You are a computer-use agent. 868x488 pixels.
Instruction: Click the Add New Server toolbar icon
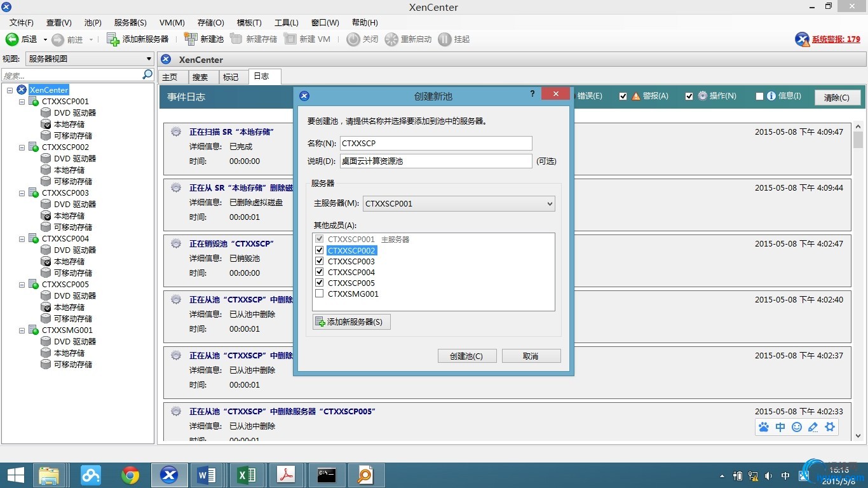click(112, 39)
